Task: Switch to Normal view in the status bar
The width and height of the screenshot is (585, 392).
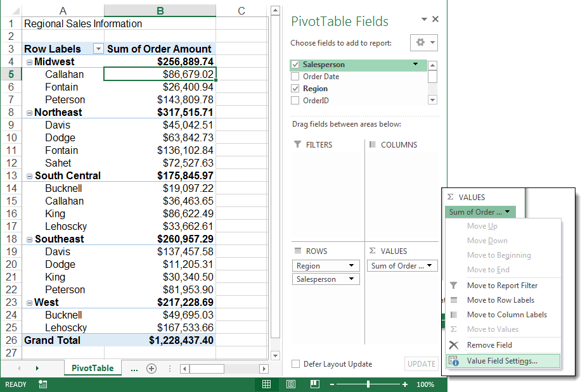Action: 267,384
